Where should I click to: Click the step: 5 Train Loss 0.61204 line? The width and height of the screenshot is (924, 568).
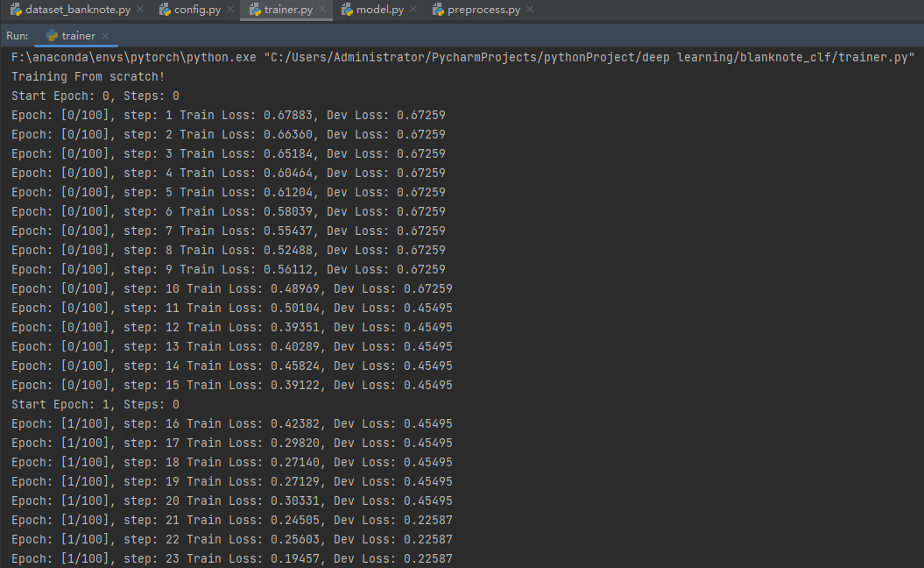(229, 192)
